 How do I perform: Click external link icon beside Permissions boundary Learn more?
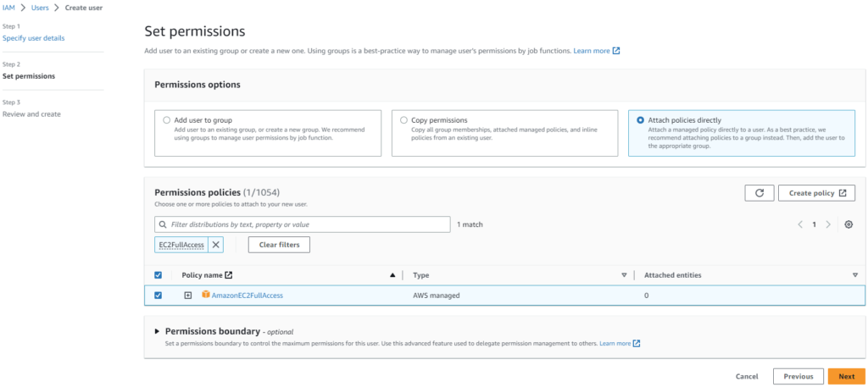pos(637,343)
